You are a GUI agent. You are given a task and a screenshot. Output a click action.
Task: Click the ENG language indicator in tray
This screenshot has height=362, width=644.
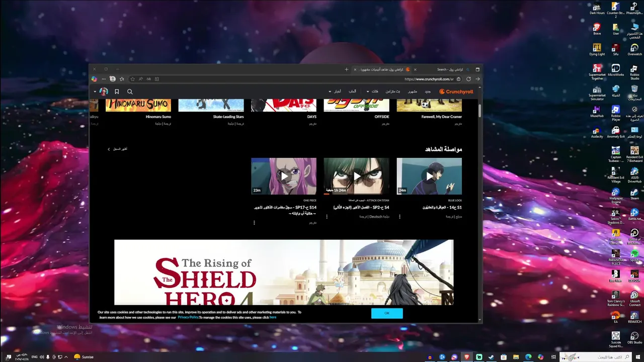coord(34,357)
